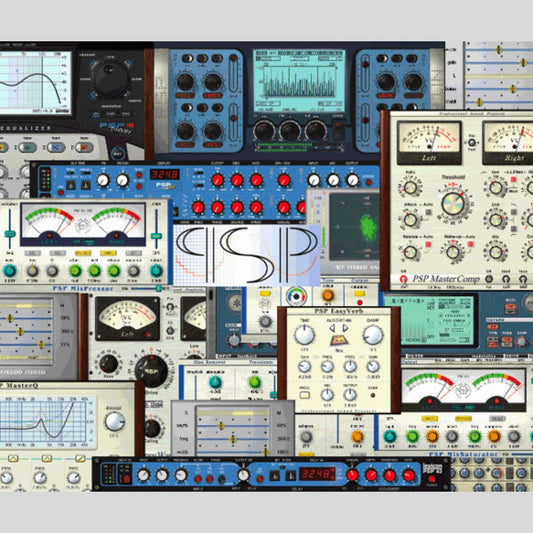Click the leftmost teal knob on PSP MixSaturator

390,436
